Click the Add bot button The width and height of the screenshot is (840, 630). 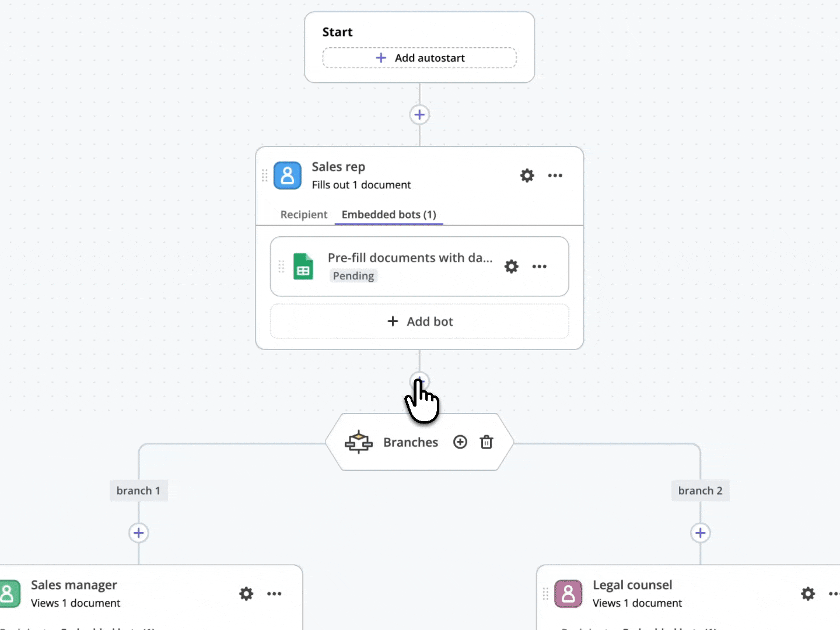click(x=419, y=321)
